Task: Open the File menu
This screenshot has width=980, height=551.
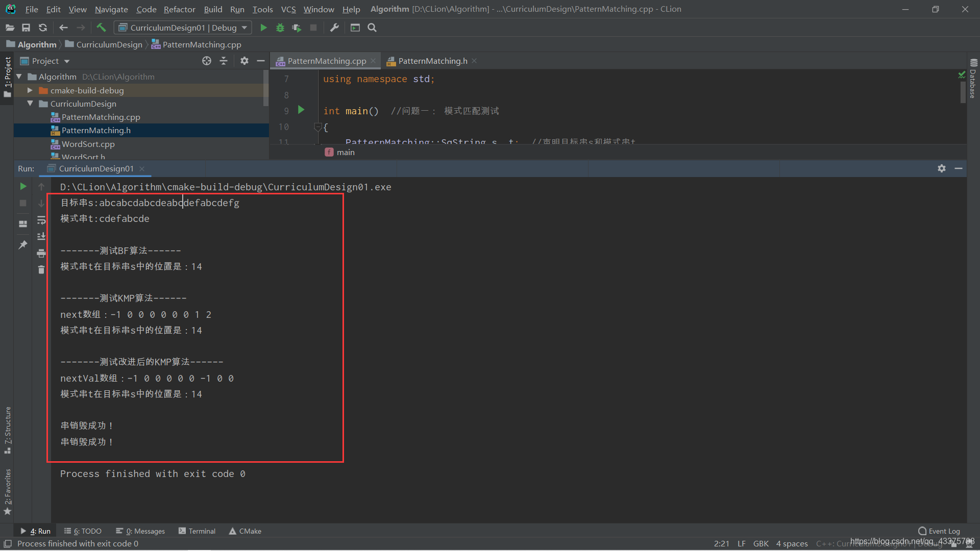Action: point(32,9)
